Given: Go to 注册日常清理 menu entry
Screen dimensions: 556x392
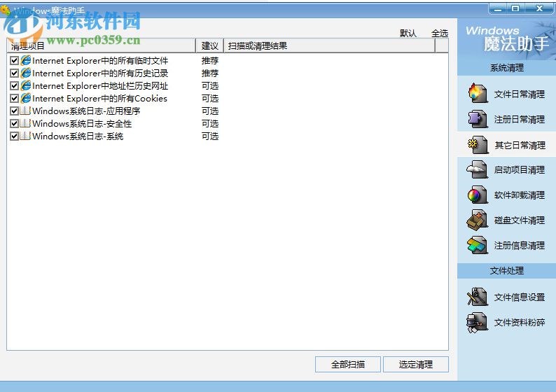Looking at the screenshot, I should tap(520, 120).
